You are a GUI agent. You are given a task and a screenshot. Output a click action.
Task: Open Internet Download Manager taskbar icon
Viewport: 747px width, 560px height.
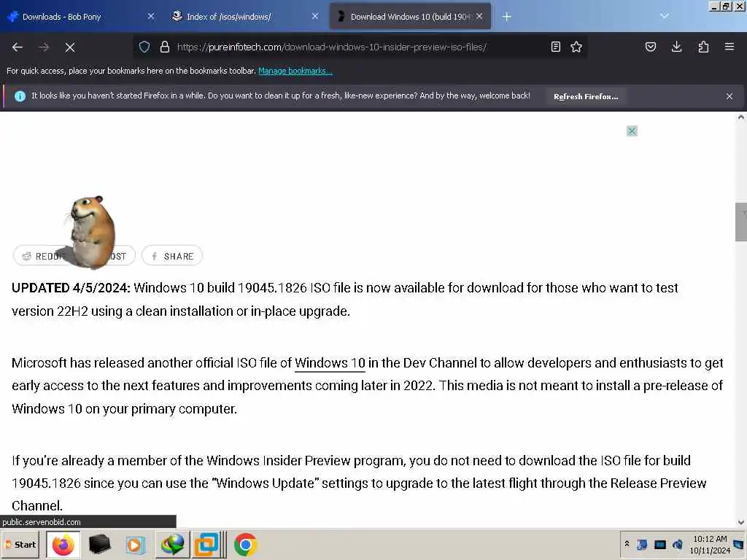[x=172, y=544]
